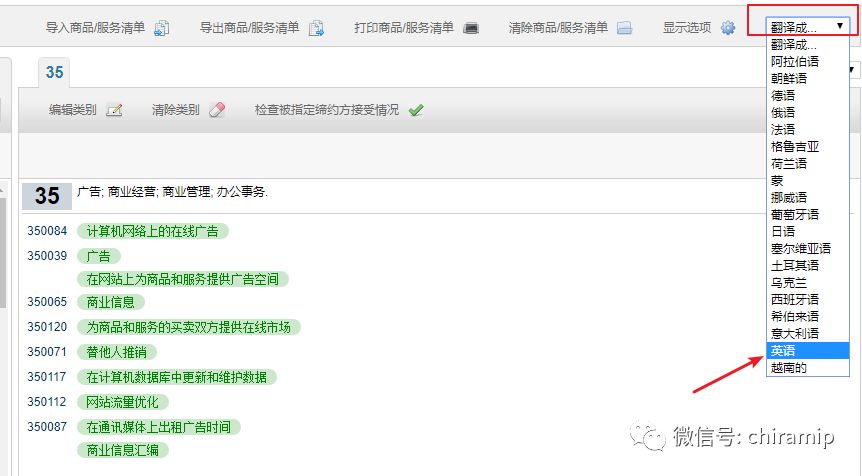Select 土耳其语 in translate list

point(807,265)
